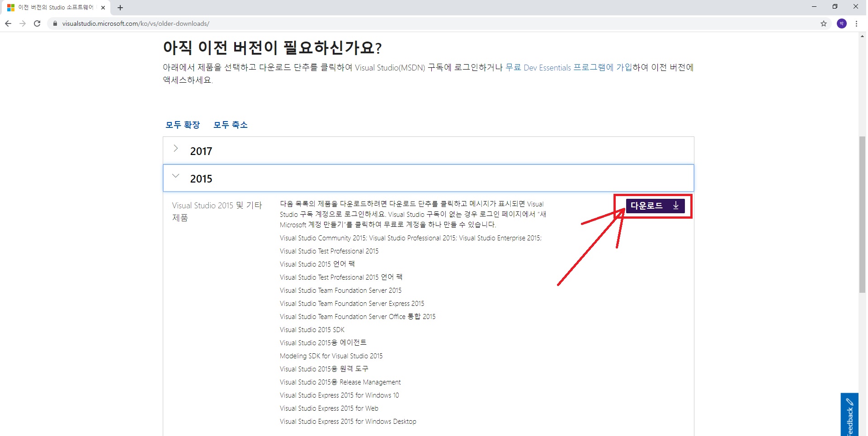Restore down the Chrome window
Screen dimensions: 868x436
(x=835, y=7)
